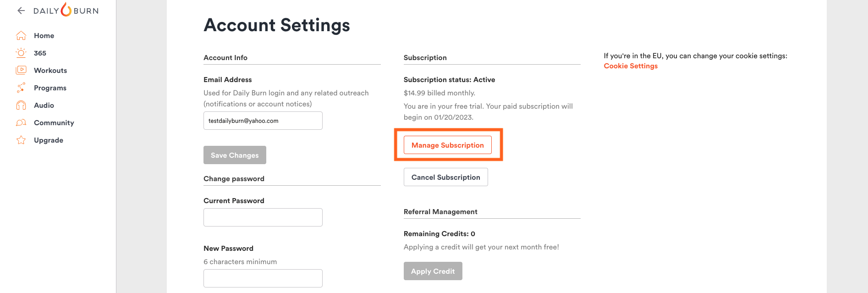Click the 'Subscription status: Active' text
868x293 pixels.
pyautogui.click(x=449, y=79)
